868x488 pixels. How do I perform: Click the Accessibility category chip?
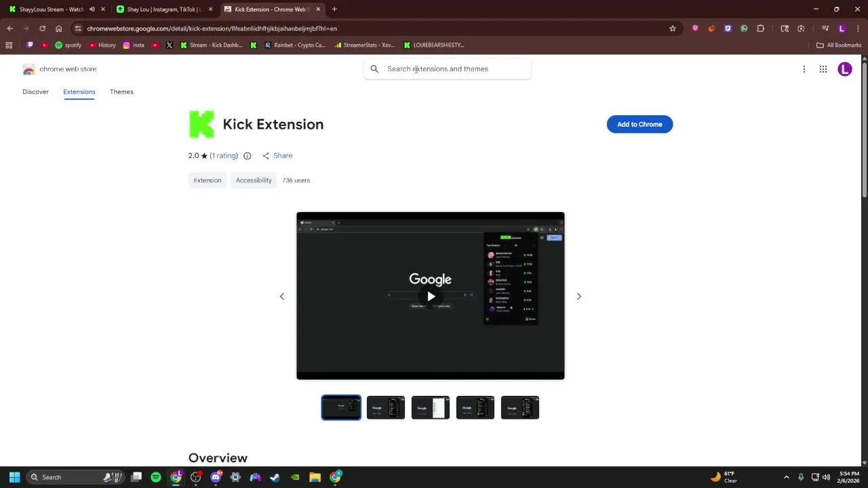click(x=254, y=180)
